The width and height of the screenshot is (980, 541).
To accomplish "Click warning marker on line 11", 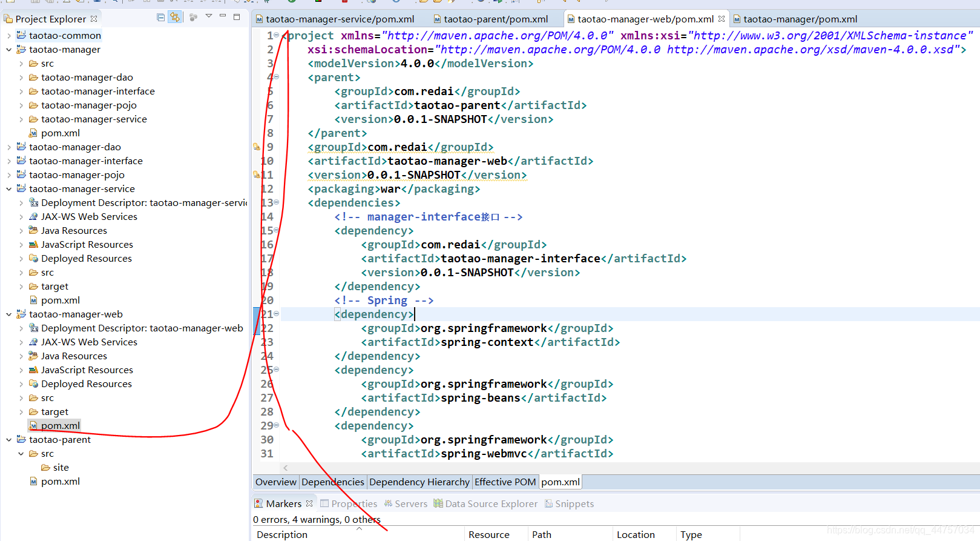I will (257, 174).
